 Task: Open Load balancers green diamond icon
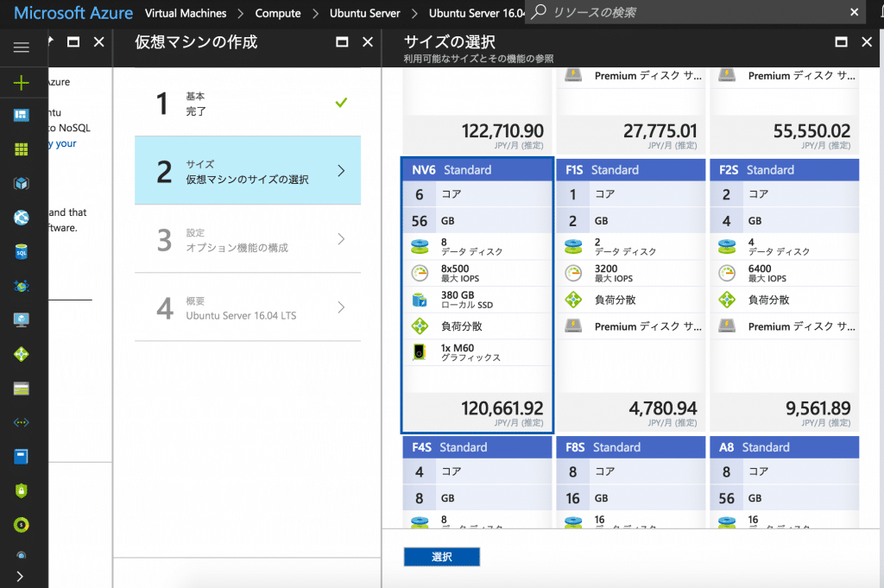click(x=21, y=354)
